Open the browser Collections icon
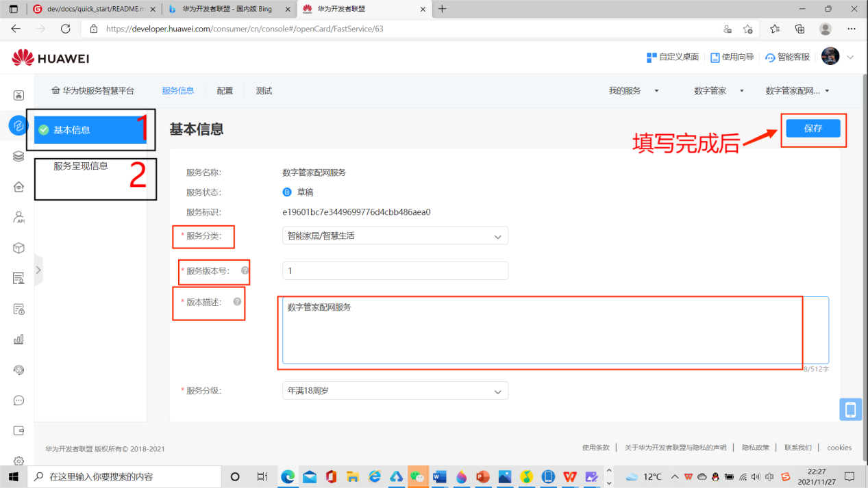 [x=799, y=29]
